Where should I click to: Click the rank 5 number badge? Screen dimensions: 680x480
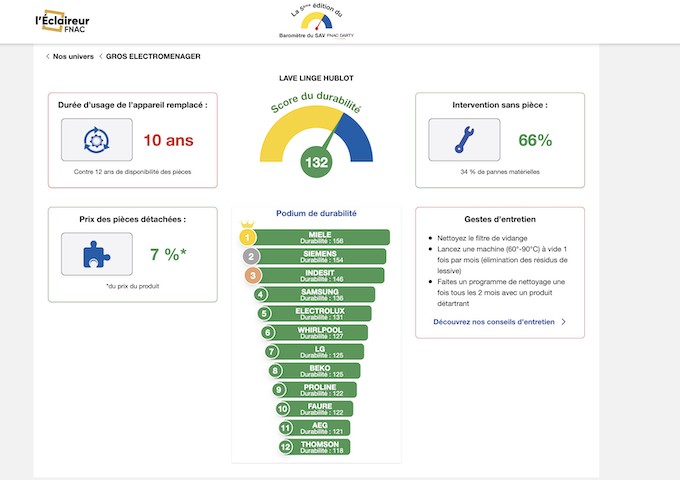coord(264,314)
